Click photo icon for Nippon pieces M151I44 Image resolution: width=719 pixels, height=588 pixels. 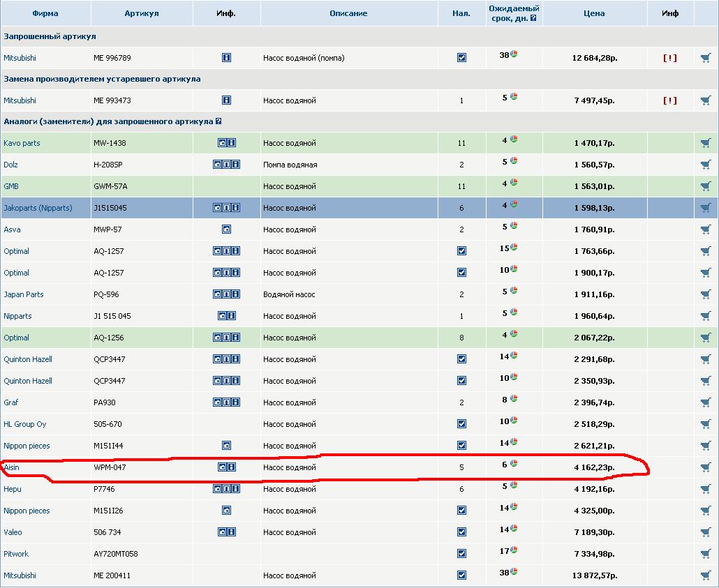coord(226,446)
